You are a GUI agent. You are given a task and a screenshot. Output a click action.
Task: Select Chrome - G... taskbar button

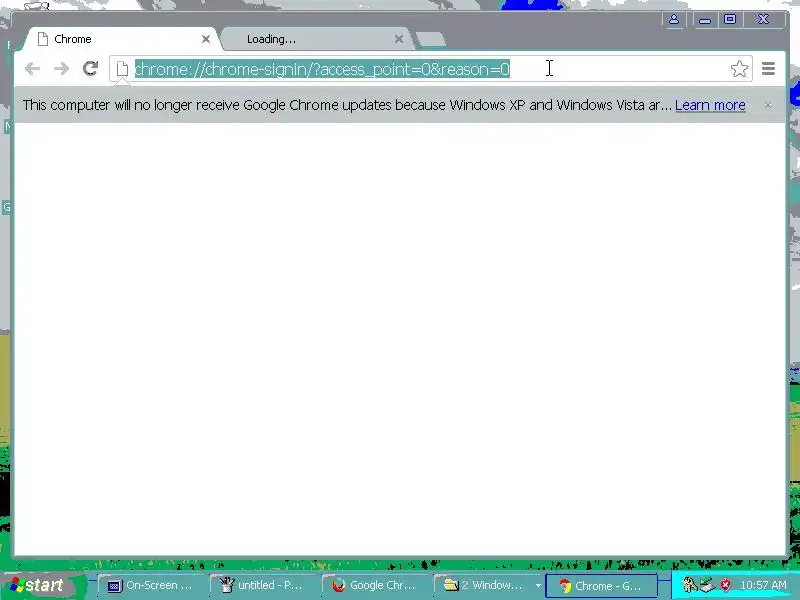pos(601,586)
